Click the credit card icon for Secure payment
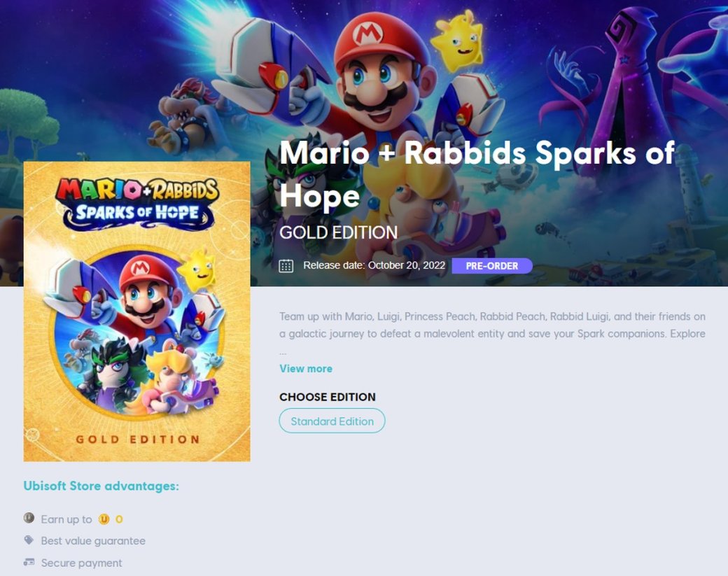728x576 pixels. 29,562
